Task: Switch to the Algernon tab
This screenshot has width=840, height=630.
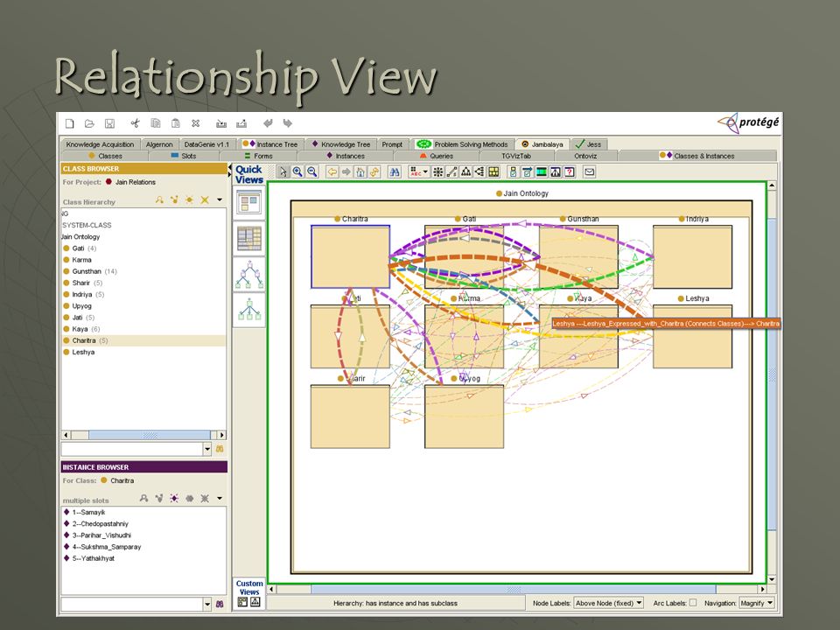Action: pos(159,144)
